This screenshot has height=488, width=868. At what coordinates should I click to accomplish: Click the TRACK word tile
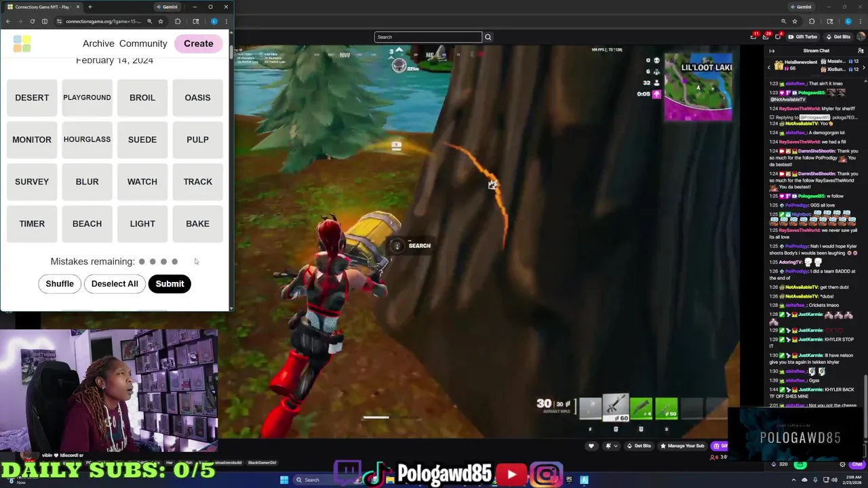point(197,182)
